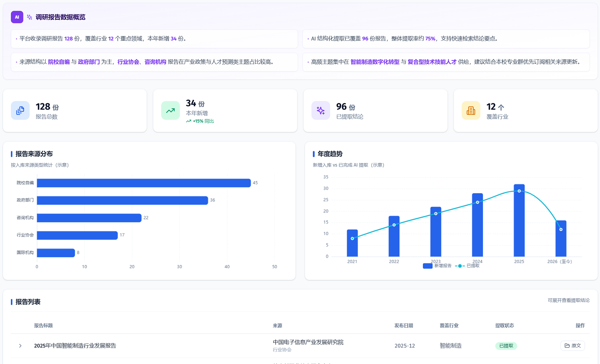Click the small arrow icon on +15% 同比
Image resolution: width=600 pixels, height=364 pixels.
[189, 121]
